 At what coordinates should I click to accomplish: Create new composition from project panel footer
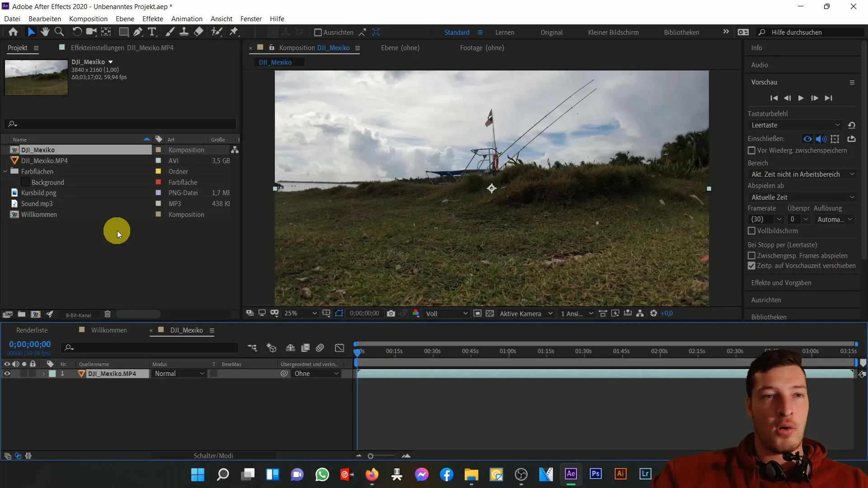pyautogui.click(x=36, y=314)
